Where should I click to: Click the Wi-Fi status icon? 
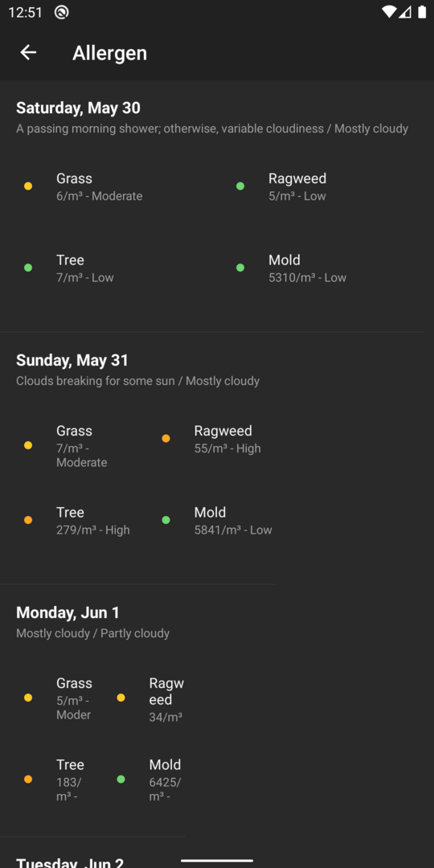[x=389, y=12]
